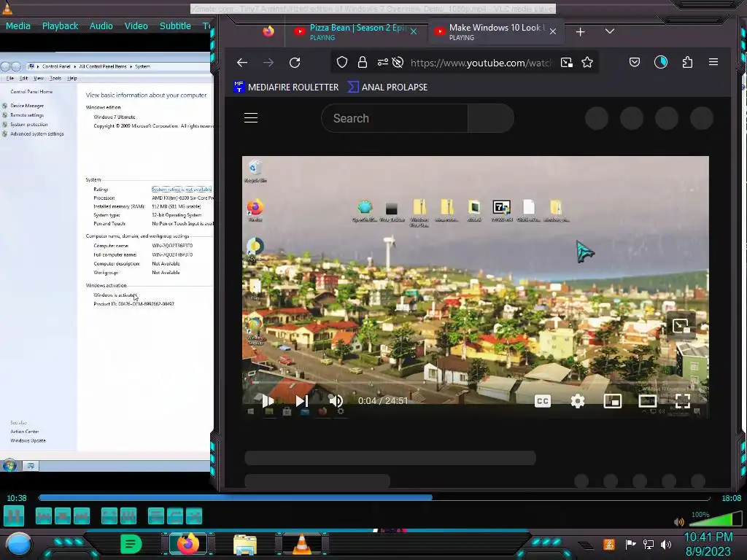The height and width of the screenshot is (560, 747).
Task: Click VLC remaining time label 18:08
Action: coord(731,498)
